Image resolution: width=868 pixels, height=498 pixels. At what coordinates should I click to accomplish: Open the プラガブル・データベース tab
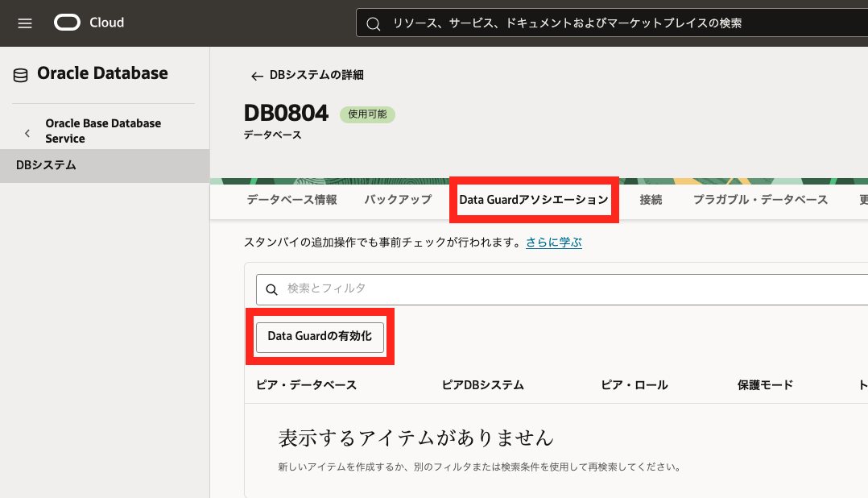[760, 200]
